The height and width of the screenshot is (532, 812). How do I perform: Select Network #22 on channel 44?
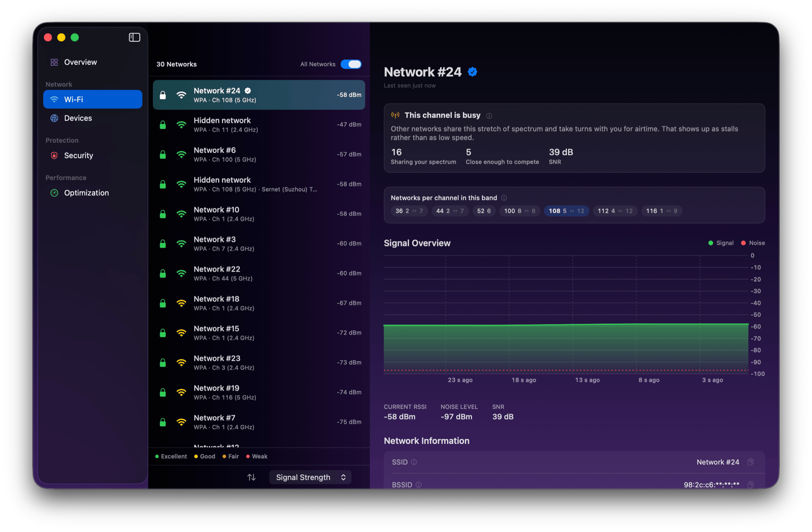[x=259, y=273]
